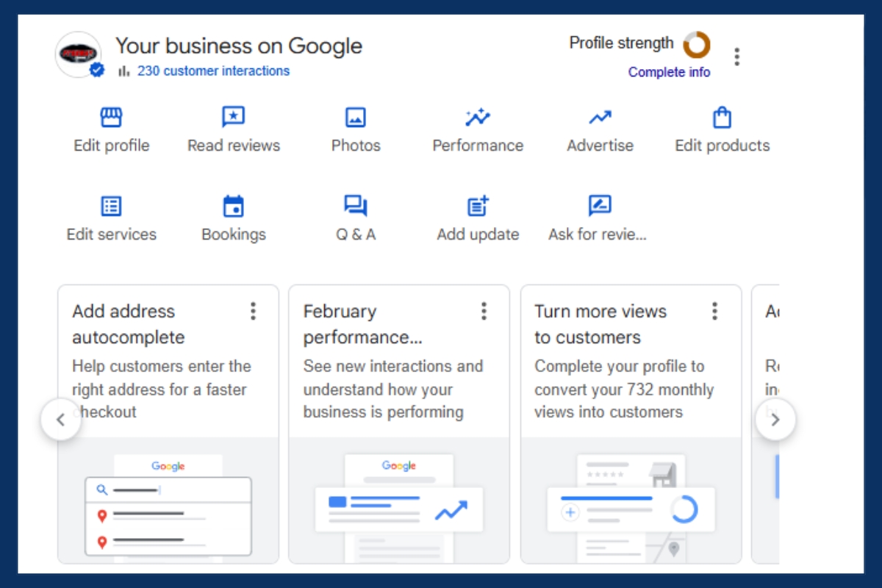The height and width of the screenshot is (588, 882).
Task: Click the Performance label
Action: click(478, 146)
